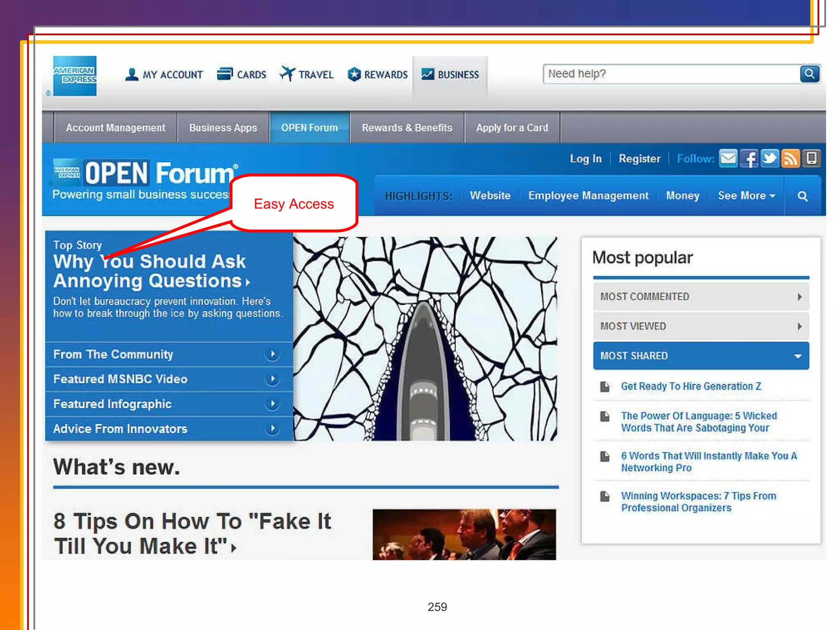Click the Twitter bird icon

[x=770, y=158]
